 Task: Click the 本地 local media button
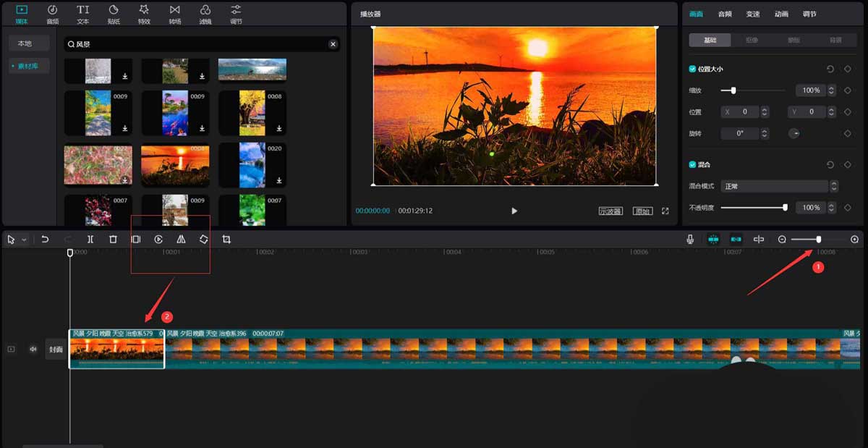25,44
